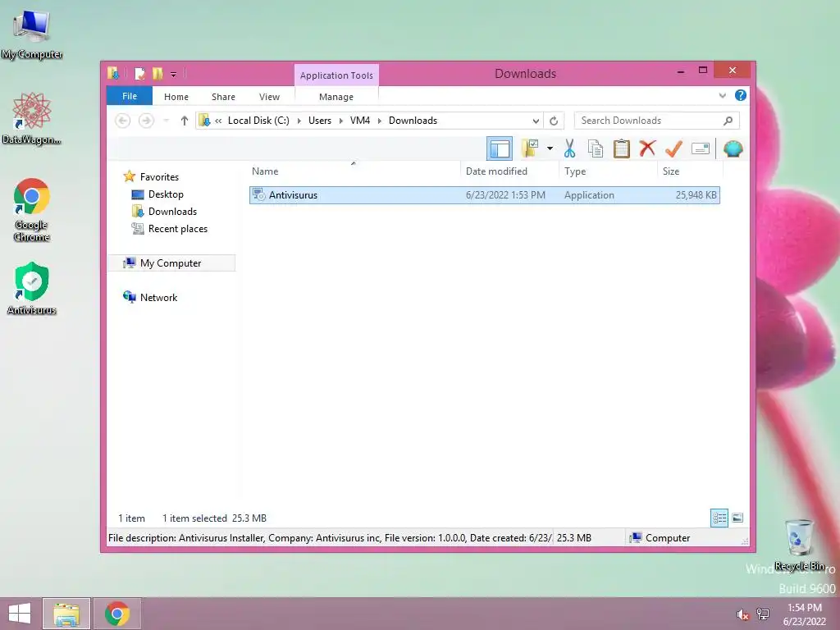
Task: Select Antivisurus desktop shortcut
Action: click(32, 289)
